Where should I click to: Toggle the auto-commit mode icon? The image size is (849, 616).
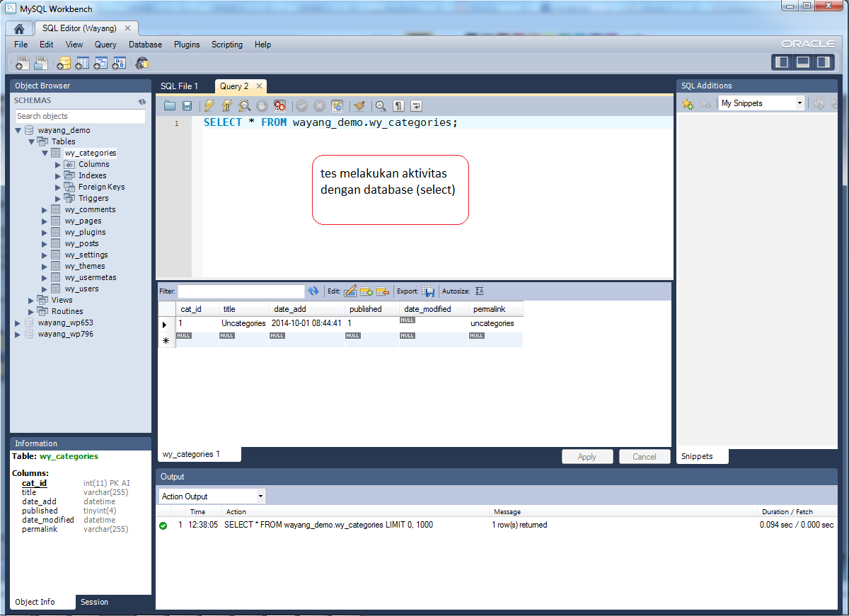337,106
